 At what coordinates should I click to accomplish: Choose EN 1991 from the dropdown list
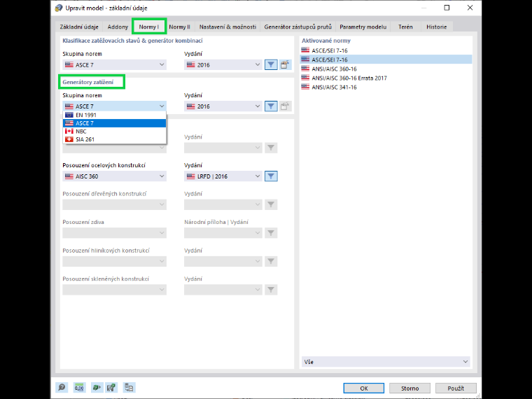(115, 115)
